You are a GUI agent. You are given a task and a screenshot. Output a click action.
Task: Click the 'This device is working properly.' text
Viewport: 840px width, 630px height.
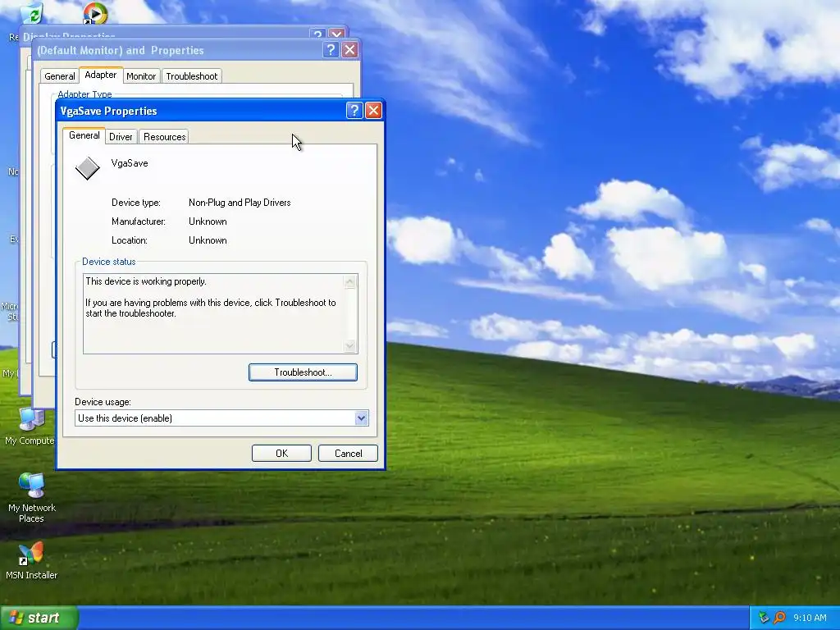pyautogui.click(x=146, y=281)
